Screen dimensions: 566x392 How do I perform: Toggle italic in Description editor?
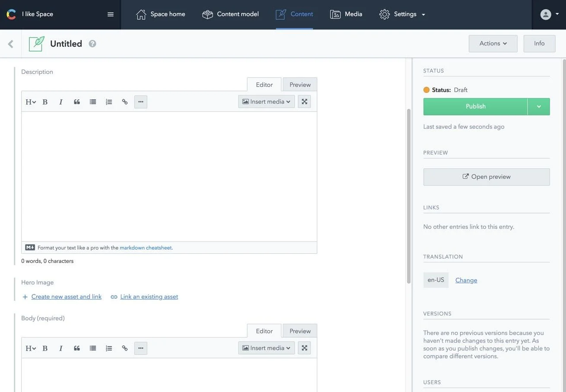click(61, 102)
